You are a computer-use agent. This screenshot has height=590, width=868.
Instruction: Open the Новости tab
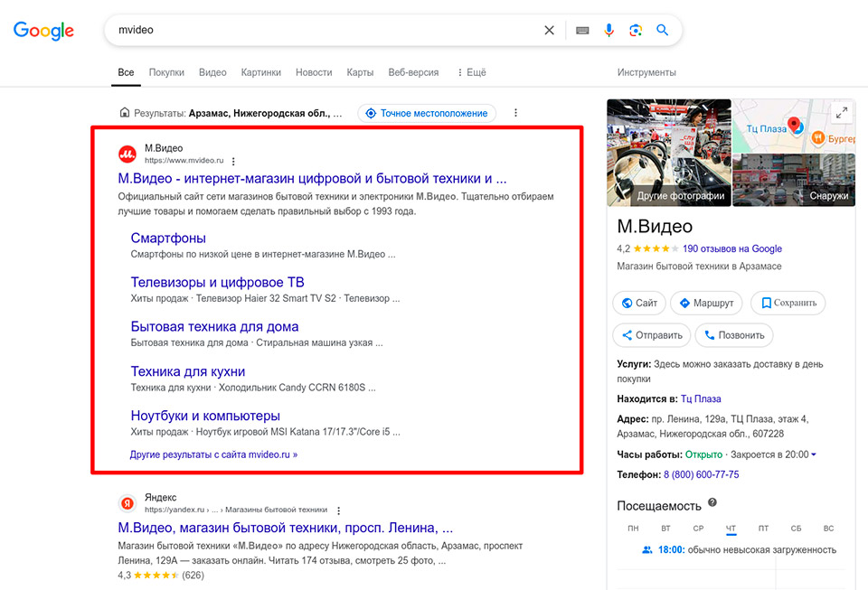(314, 72)
